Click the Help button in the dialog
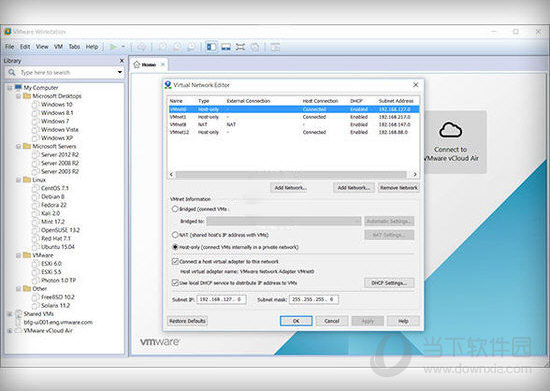Image resolution: width=550 pixels, height=391 pixels. (403, 321)
